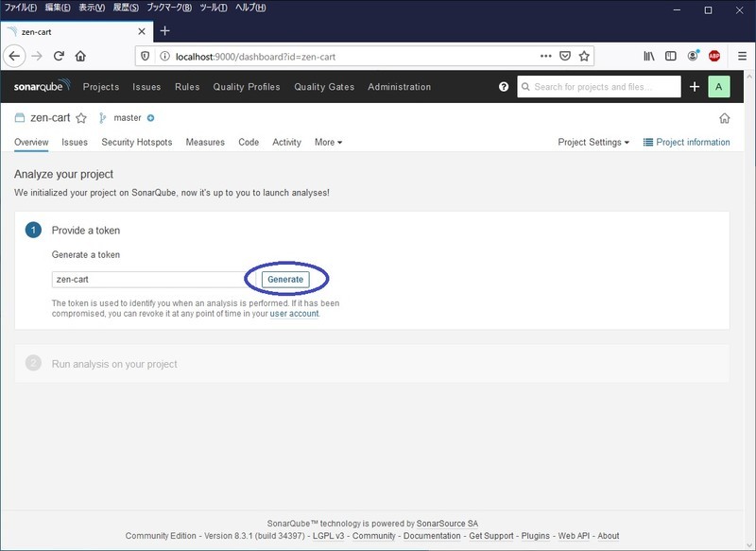Image resolution: width=756 pixels, height=551 pixels.
Task: Open the ブックマーク(B) menu
Action: coord(169,8)
